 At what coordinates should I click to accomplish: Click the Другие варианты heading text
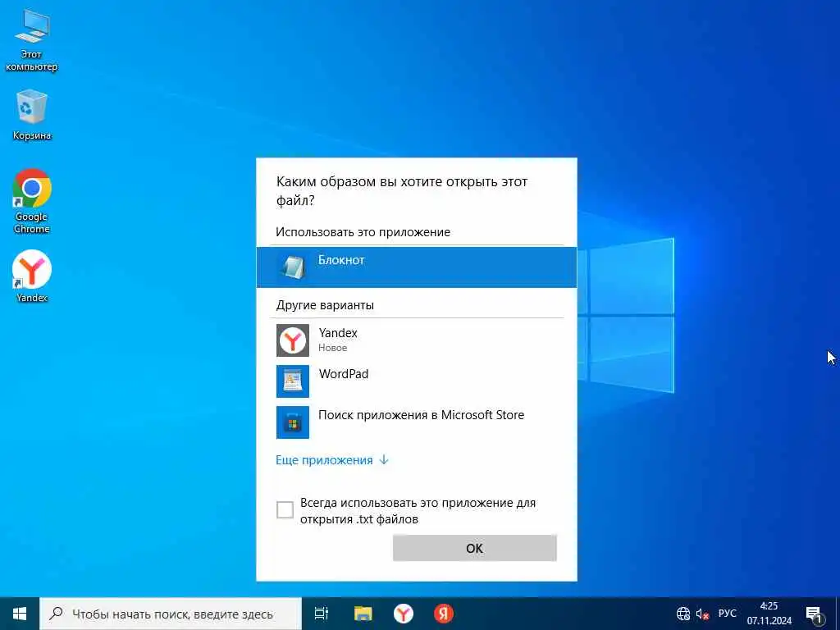[x=325, y=305]
